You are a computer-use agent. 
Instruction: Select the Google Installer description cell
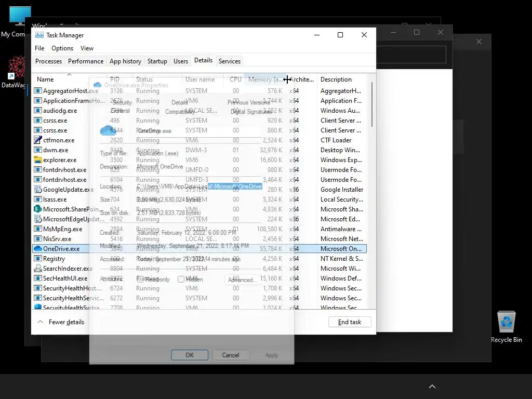click(x=342, y=189)
